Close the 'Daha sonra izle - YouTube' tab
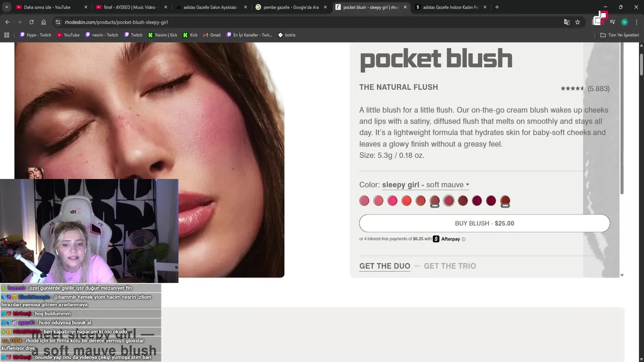The image size is (644, 362). [86, 7]
